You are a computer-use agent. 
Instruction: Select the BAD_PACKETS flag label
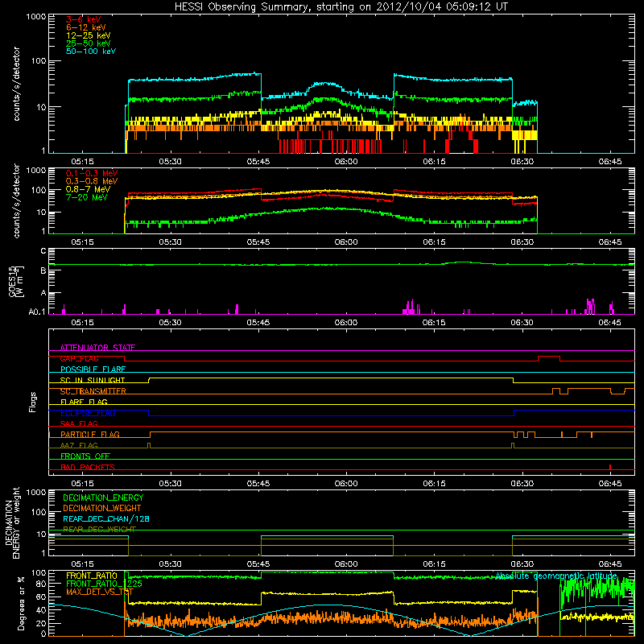coord(88,467)
